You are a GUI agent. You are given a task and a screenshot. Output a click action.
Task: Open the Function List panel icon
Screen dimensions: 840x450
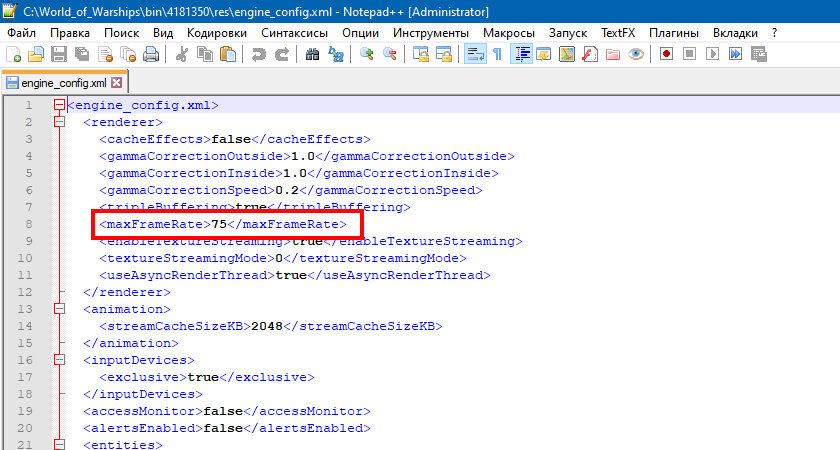590,54
